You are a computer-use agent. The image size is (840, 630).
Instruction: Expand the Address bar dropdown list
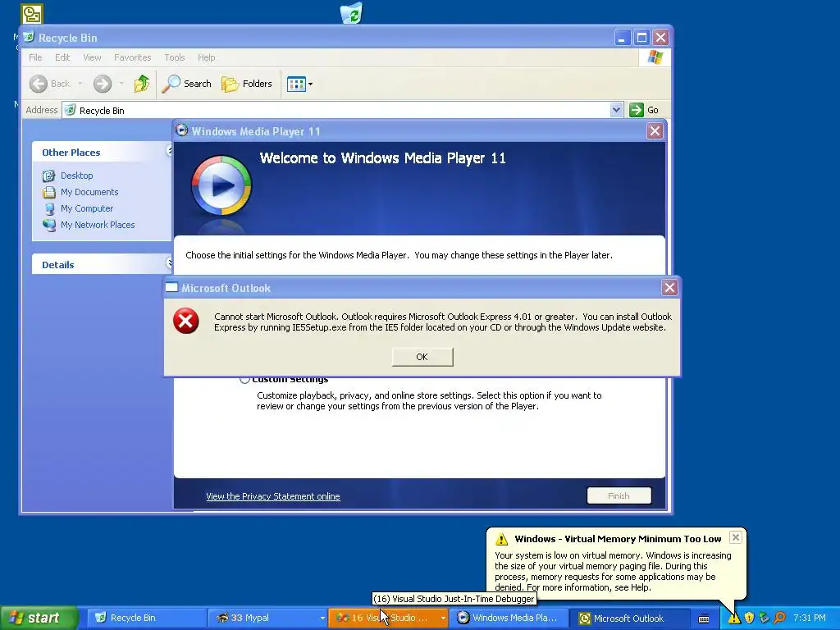coord(616,110)
